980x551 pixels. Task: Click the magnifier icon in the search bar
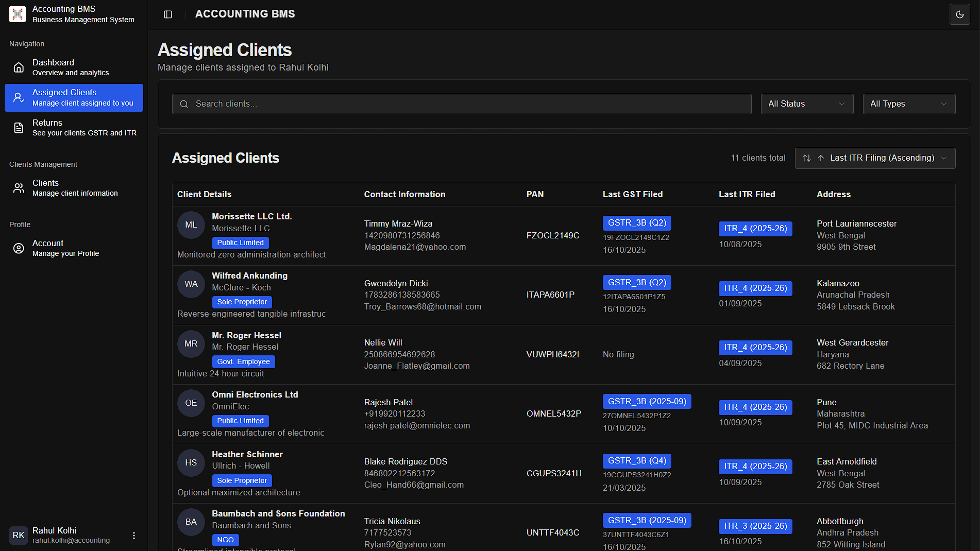point(184,104)
